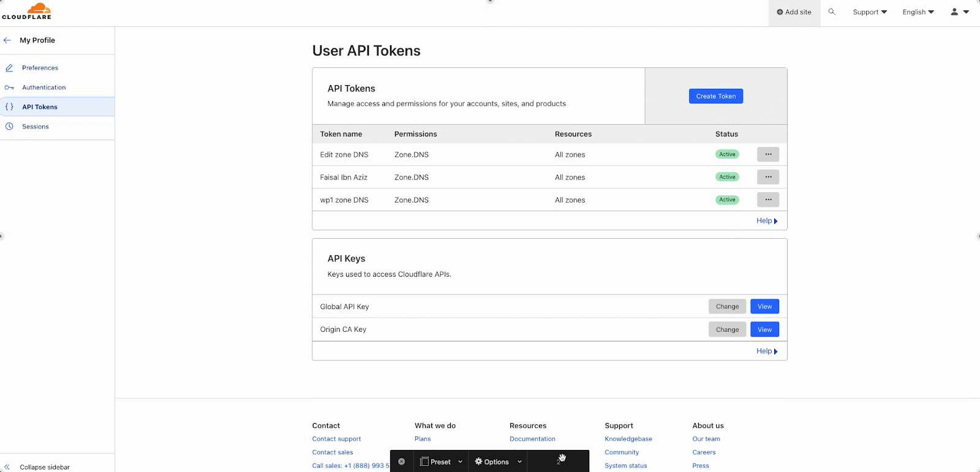The width and height of the screenshot is (980, 472).
Task: Click the Cloudflare logo
Action: [x=27, y=11]
